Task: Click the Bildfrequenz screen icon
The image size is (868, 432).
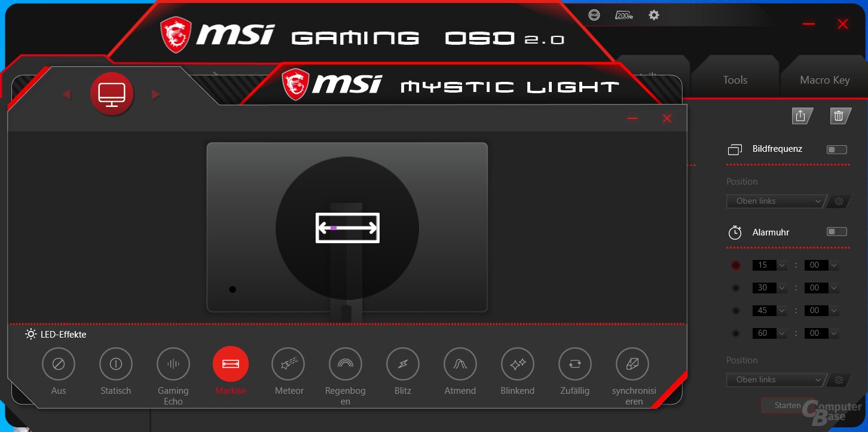Action: click(735, 149)
